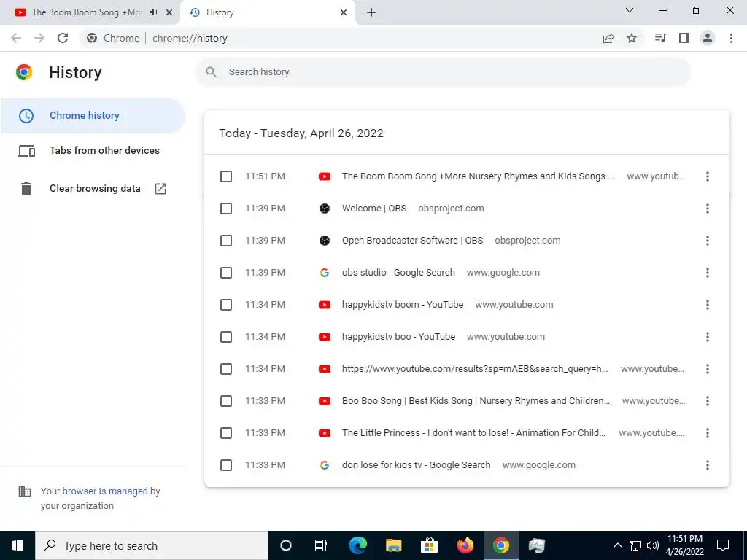Reload the history page
Screen dimensions: 747x560
63,38
